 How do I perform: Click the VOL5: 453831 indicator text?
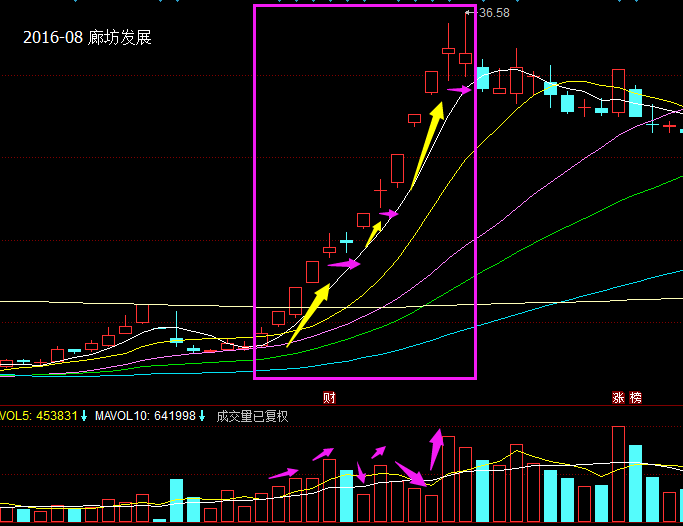point(38,415)
